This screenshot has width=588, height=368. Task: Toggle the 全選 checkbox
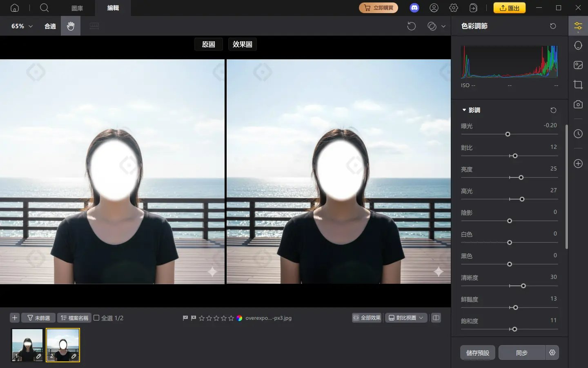pyautogui.click(x=97, y=318)
